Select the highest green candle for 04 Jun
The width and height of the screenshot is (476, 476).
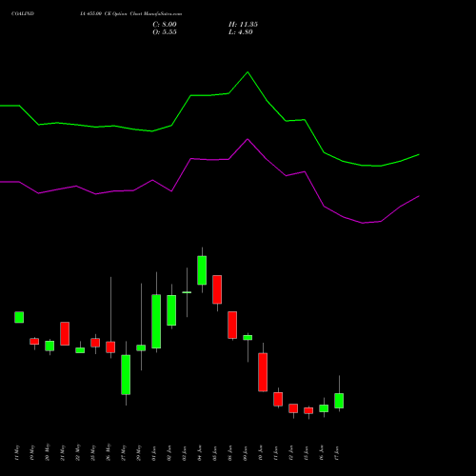pyautogui.click(x=202, y=270)
